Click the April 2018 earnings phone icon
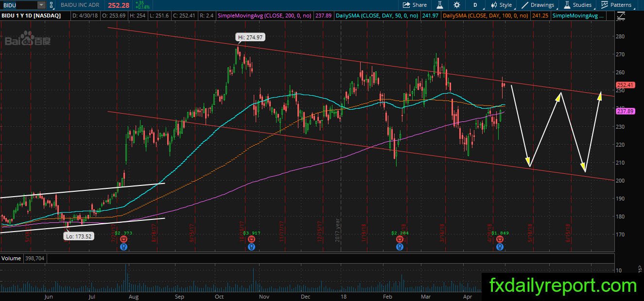This screenshot has width=644, height=301. click(x=500, y=239)
